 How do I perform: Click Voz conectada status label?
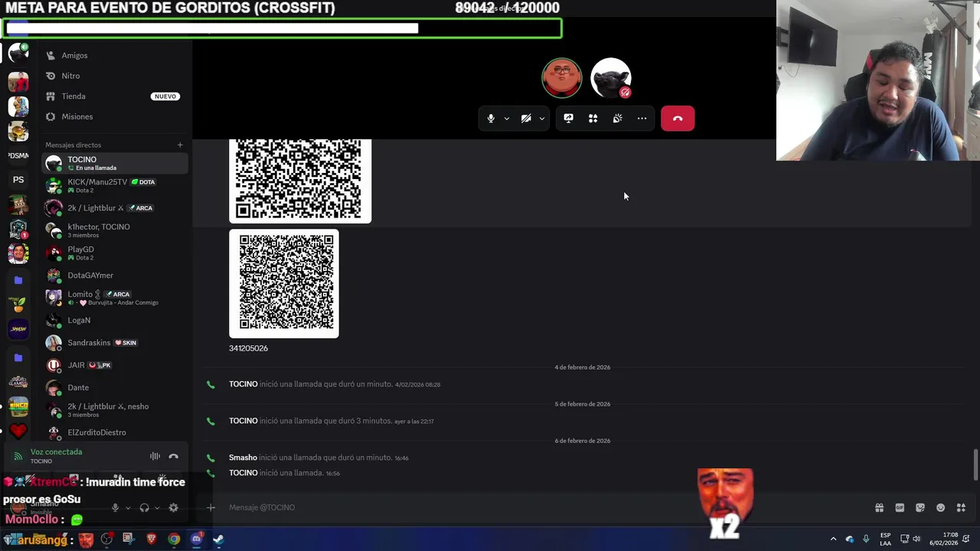[56, 452]
